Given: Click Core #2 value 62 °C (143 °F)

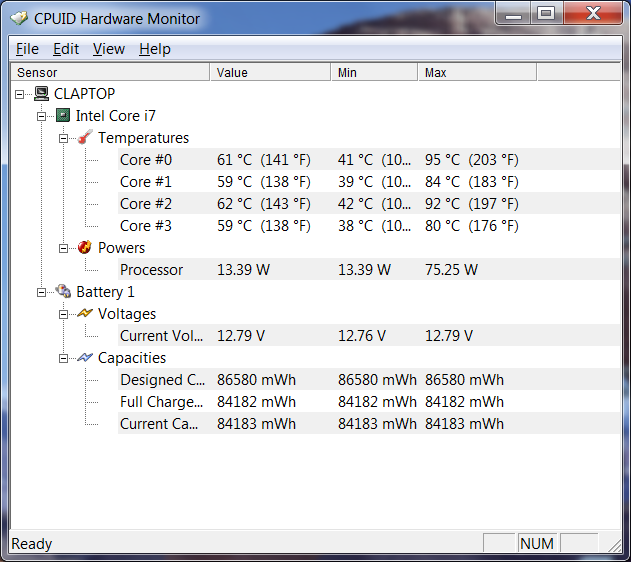Looking at the screenshot, I should pyautogui.click(x=264, y=204).
